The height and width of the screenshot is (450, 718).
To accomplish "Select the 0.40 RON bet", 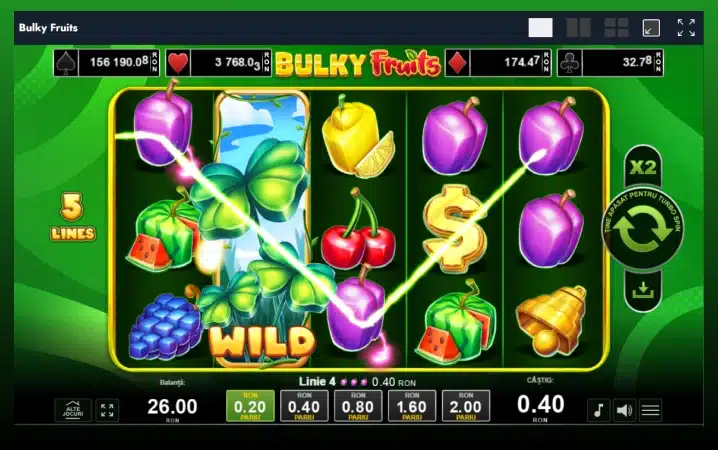I will click(x=304, y=406).
